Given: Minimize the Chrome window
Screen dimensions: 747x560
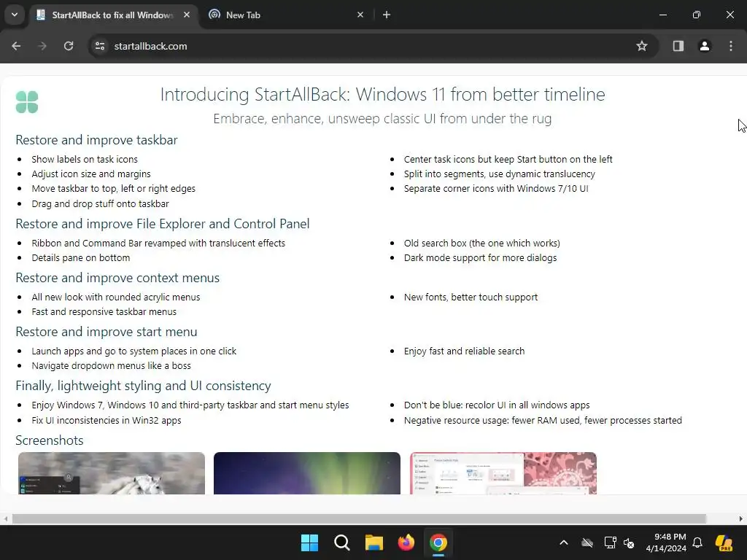Looking at the screenshot, I should pos(662,15).
